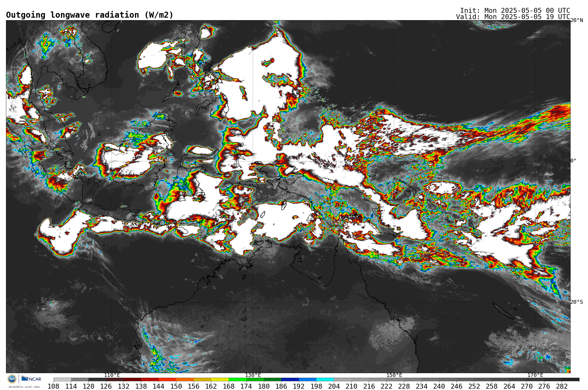Viewport: 588px width, 390px height.
Task: Click the colorbar value 258
Action: 492,386
